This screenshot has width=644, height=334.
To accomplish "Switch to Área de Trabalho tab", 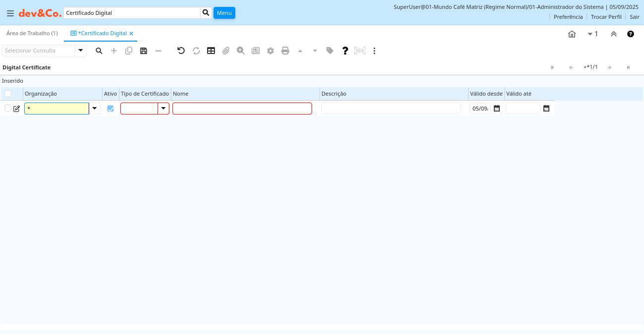I will [32, 33].
